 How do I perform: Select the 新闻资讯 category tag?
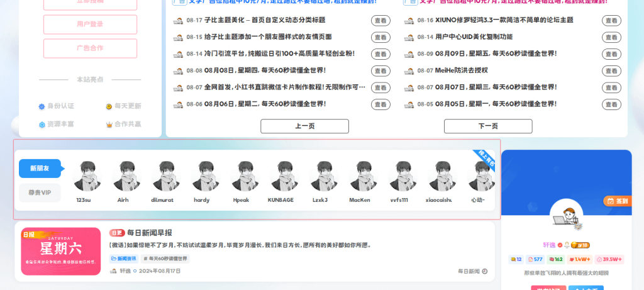tap(123, 258)
